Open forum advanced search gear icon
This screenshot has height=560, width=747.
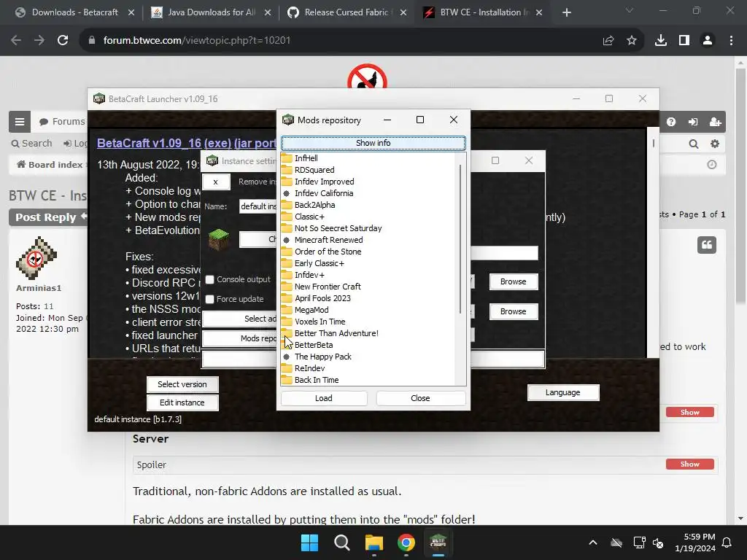coord(715,144)
